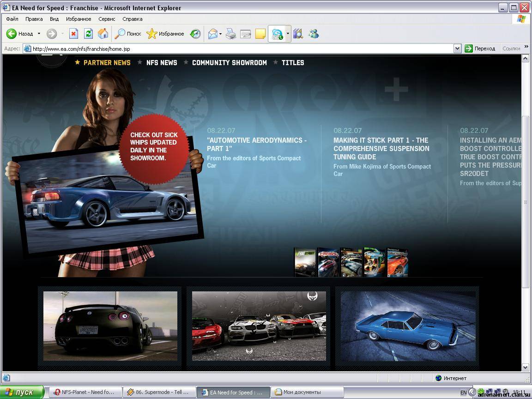Select the Most Wanted game cover thumbnail

pyautogui.click(x=351, y=262)
